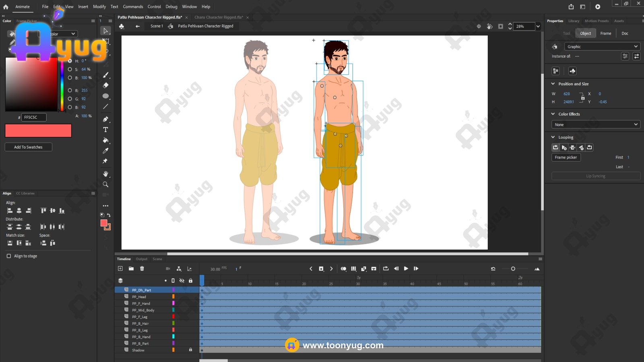Select the Paint Bucket tool

[x=105, y=140]
